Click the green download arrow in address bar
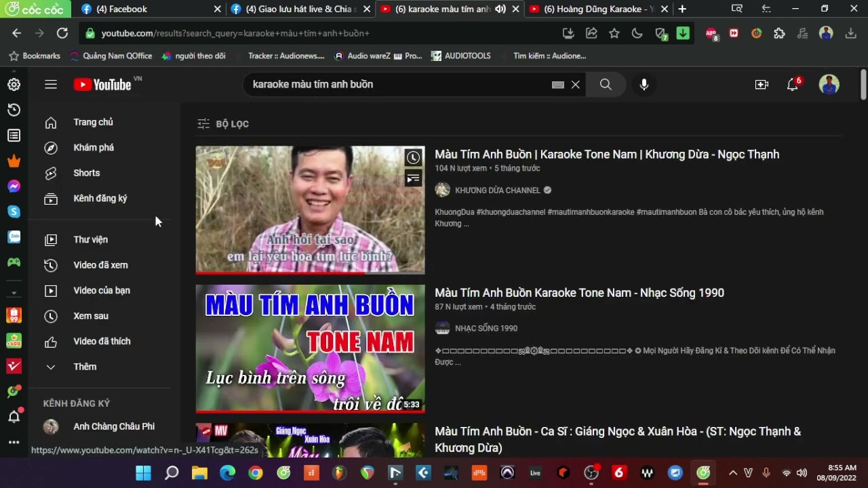Screen dimensions: 868x488 [x=683, y=33]
